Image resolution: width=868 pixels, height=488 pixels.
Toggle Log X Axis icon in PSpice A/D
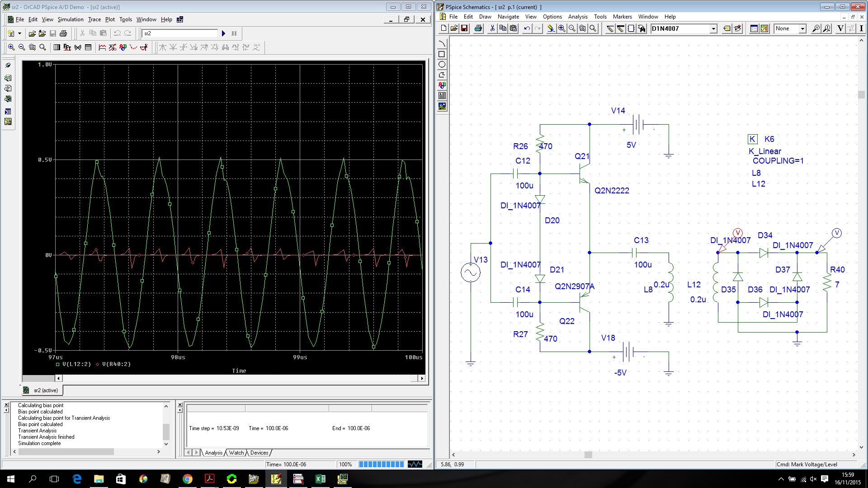57,47
